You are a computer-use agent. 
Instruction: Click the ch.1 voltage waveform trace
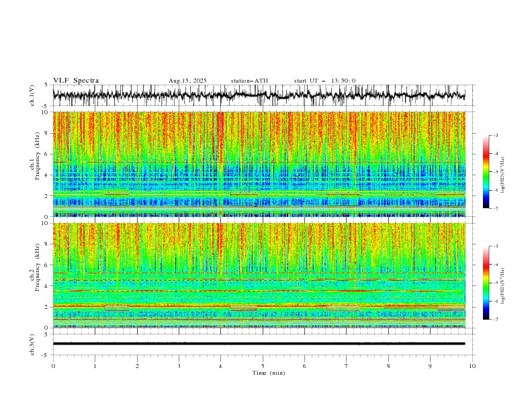[259, 95]
